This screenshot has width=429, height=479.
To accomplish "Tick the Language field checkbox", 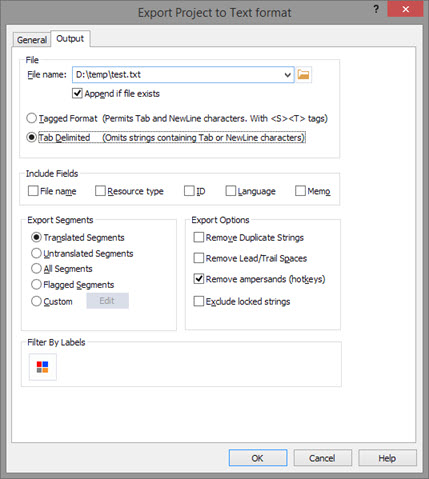I will point(231,191).
